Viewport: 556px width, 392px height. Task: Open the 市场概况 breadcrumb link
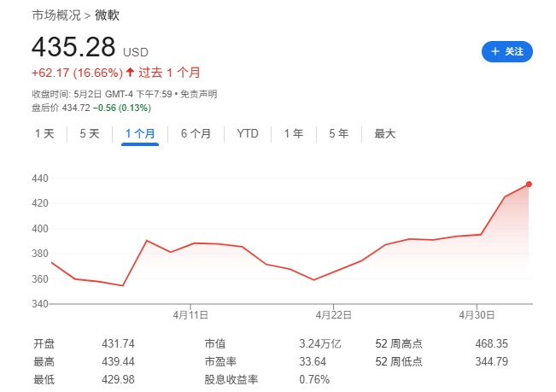[56, 15]
